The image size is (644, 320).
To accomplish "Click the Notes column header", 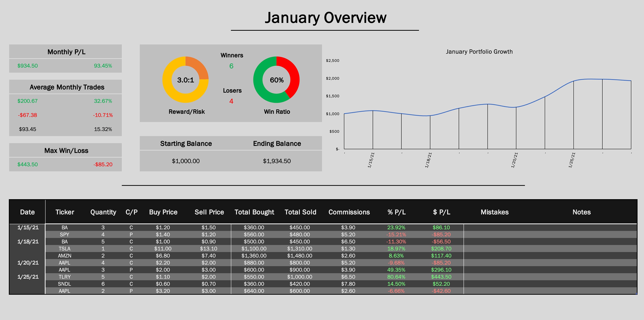I will [x=582, y=212].
